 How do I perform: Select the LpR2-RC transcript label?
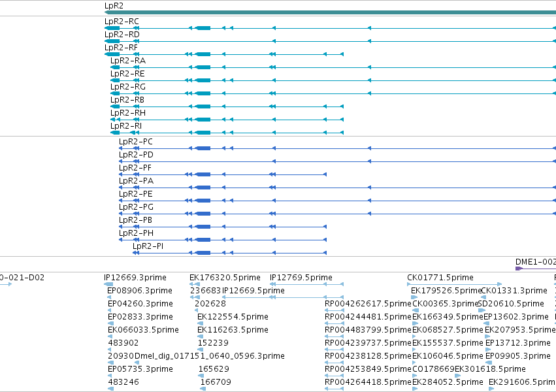pos(122,22)
